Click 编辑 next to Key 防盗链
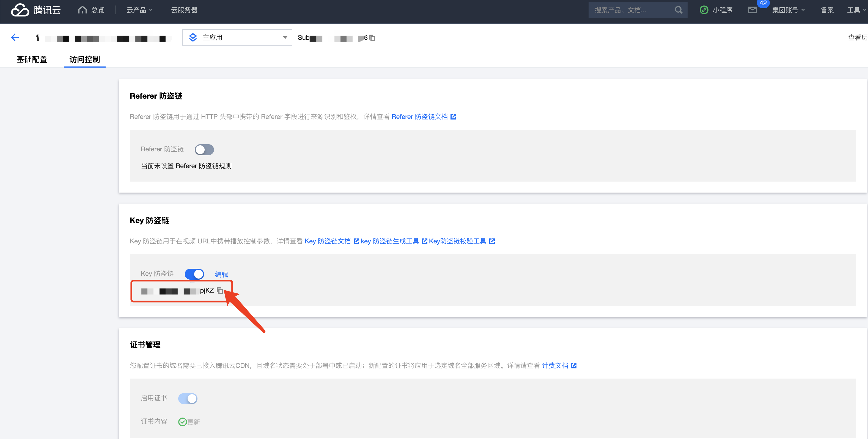This screenshot has height=439, width=868. 221,274
